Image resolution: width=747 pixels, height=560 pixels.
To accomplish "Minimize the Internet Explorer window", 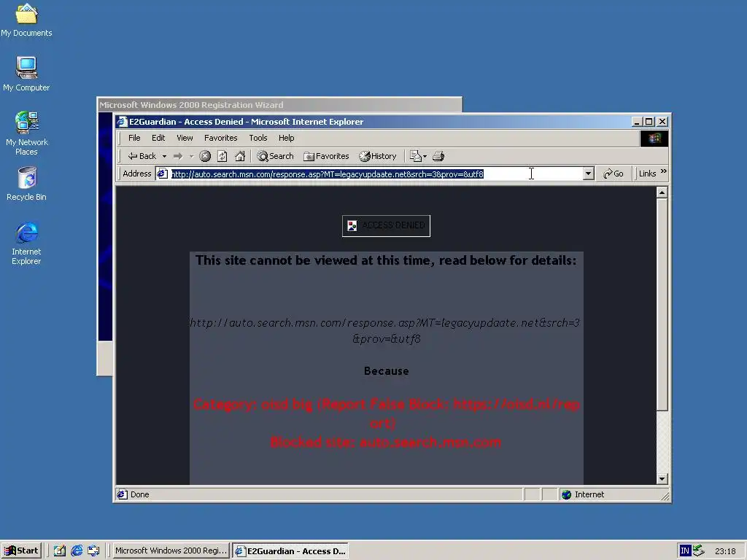I will (x=636, y=122).
